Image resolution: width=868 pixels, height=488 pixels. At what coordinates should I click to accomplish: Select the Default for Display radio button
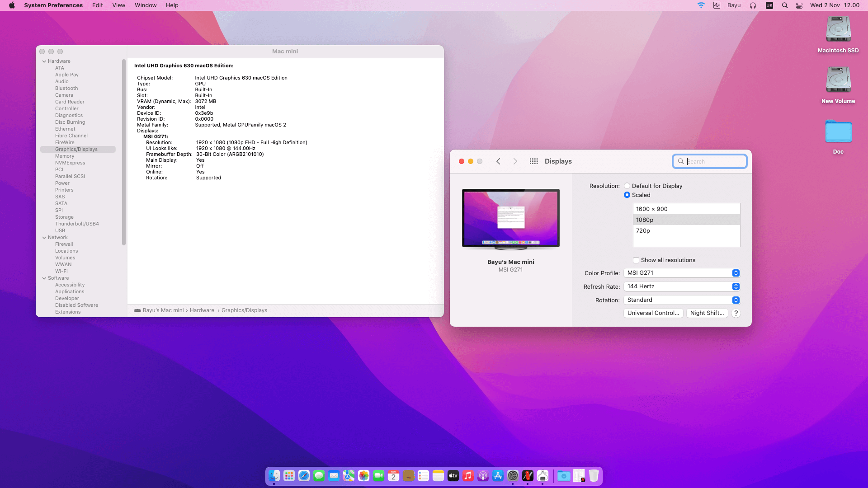(x=627, y=186)
